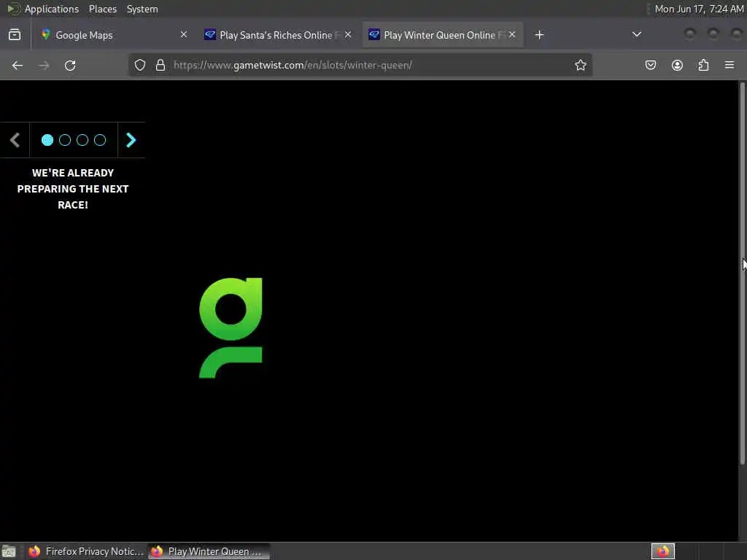Go back to the previous page
Image resolution: width=747 pixels, height=560 pixels.
pos(18,65)
